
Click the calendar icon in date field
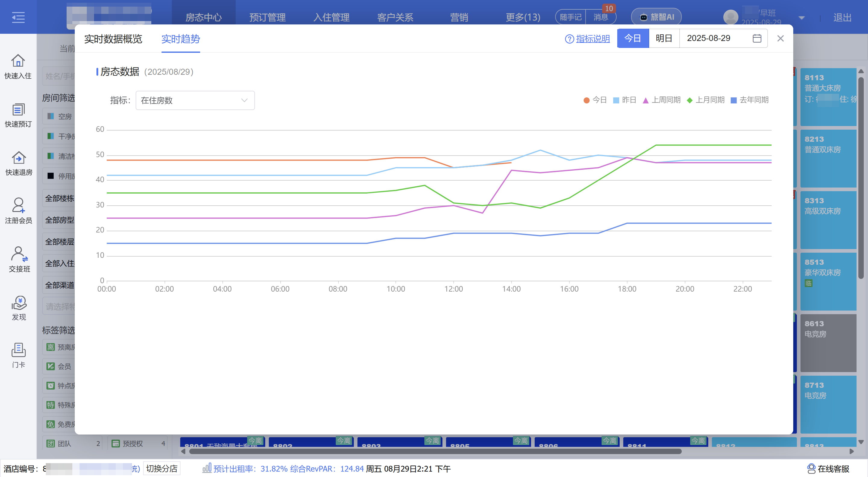757,38
